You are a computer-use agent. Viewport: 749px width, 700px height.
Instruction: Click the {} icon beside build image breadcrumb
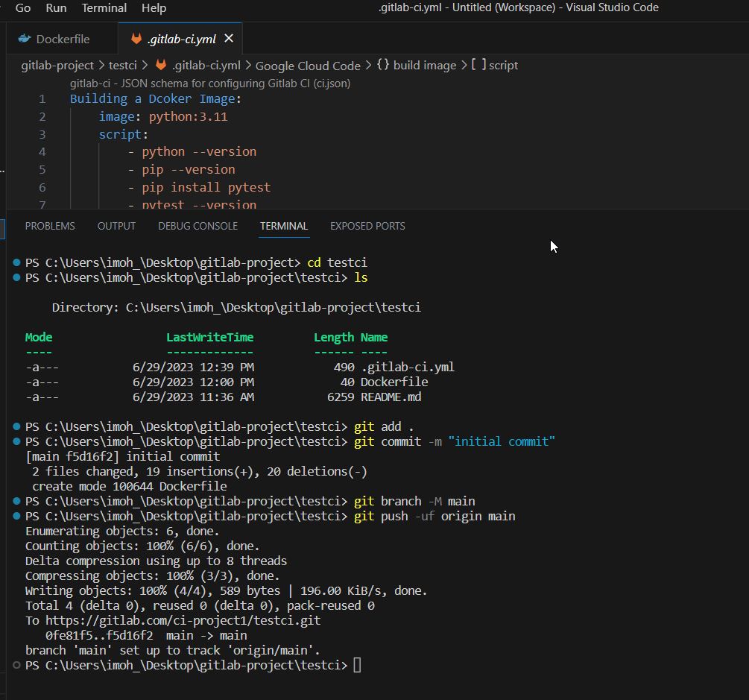coord(384,65)
